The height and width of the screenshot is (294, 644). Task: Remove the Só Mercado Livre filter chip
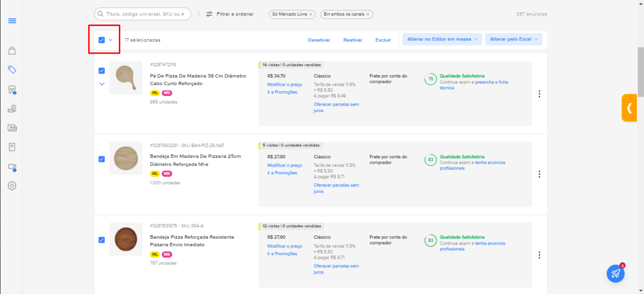click(311, 14)
